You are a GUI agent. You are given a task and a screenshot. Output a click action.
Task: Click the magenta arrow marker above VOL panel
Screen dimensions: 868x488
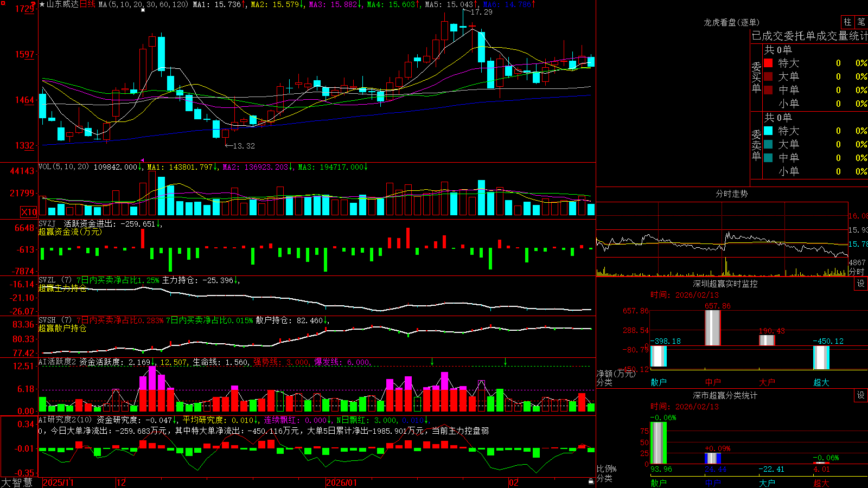click(143, 160)
